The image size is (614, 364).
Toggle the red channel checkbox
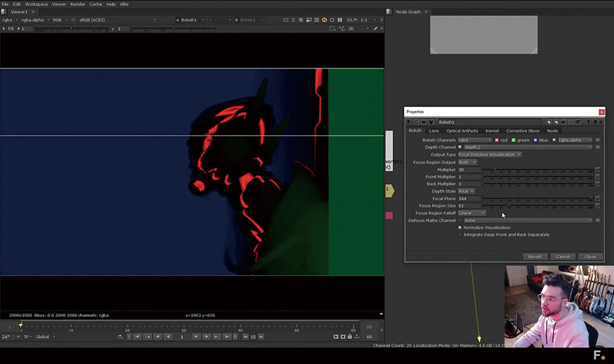[x=497, y=140]
